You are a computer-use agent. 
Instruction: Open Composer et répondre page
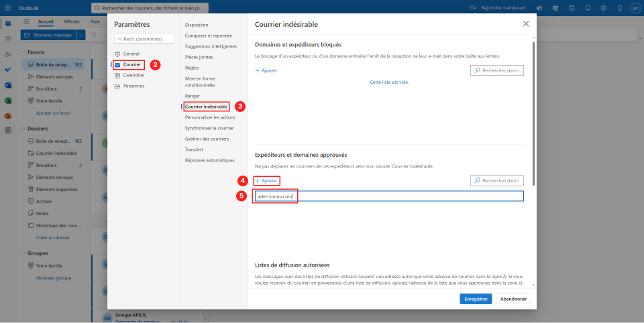pyautogui.click(x=208, y=36)
